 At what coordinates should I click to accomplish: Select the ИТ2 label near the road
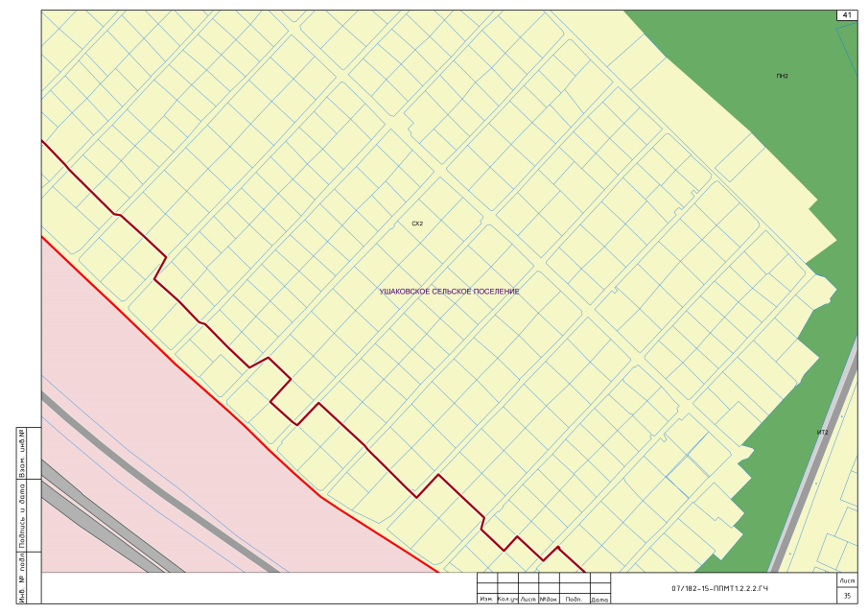click(823, 433)
